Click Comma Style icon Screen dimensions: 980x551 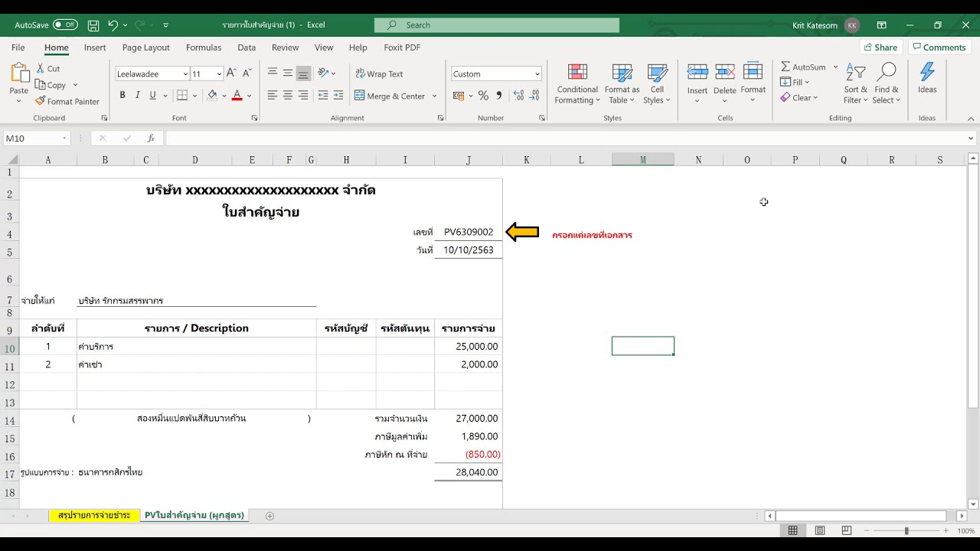tap(499, 96)
